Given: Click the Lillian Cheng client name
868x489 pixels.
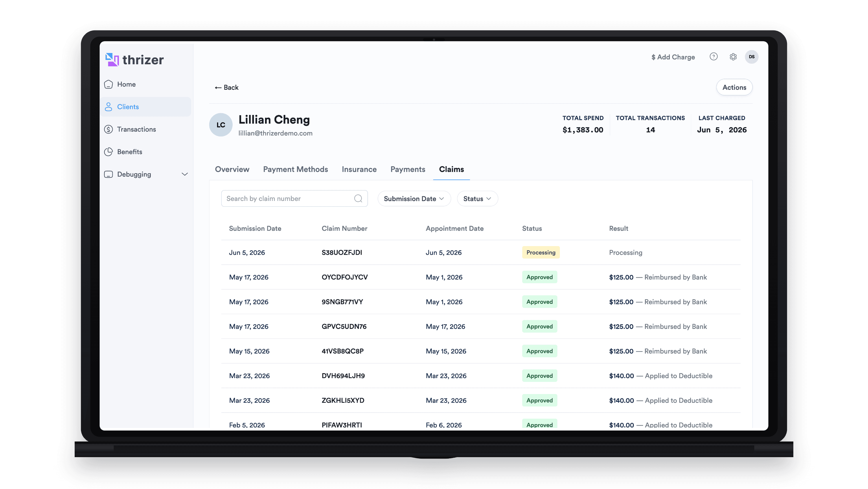Looking at the screenshot, I should [274, 120].
